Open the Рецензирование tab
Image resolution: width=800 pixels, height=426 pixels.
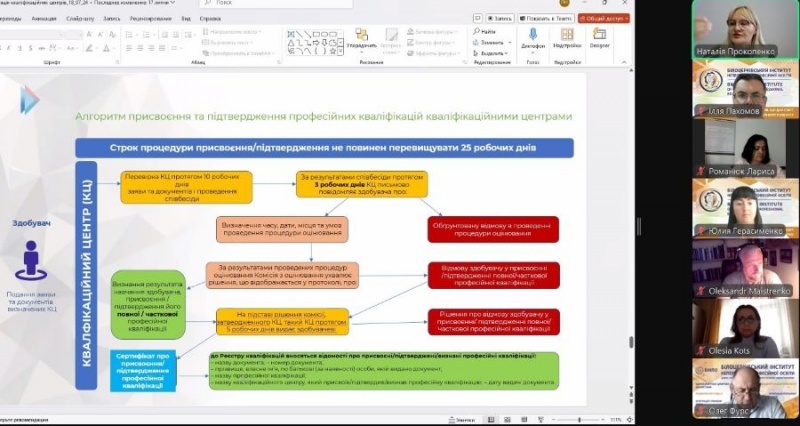tap(151, 18)
